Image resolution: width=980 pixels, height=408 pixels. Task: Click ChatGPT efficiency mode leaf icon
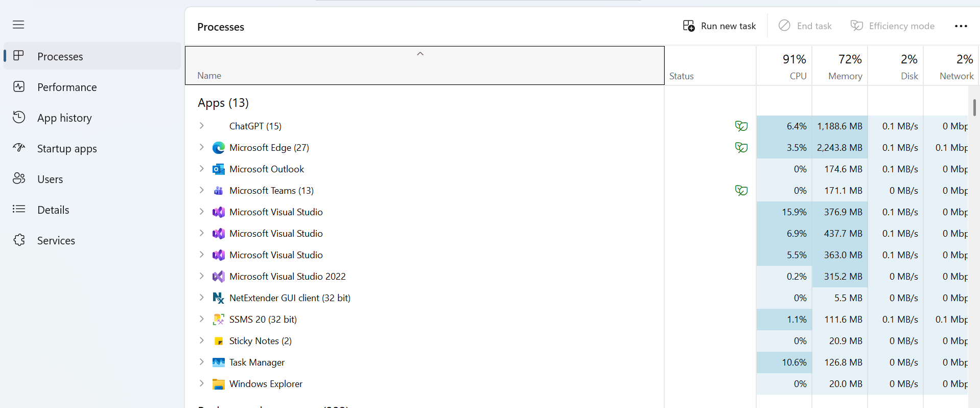point(741,126)
